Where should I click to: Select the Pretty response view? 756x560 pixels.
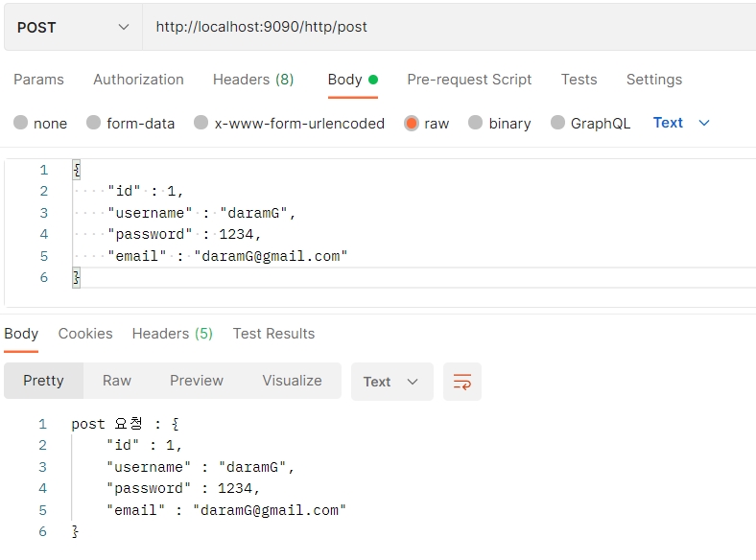click(43, 381)
